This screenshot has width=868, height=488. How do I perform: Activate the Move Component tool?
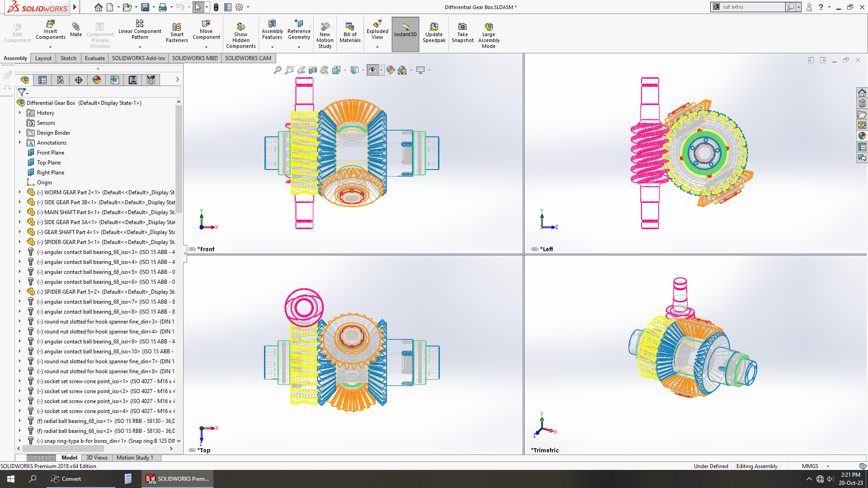pyautogui.click(x=206, y=30)
